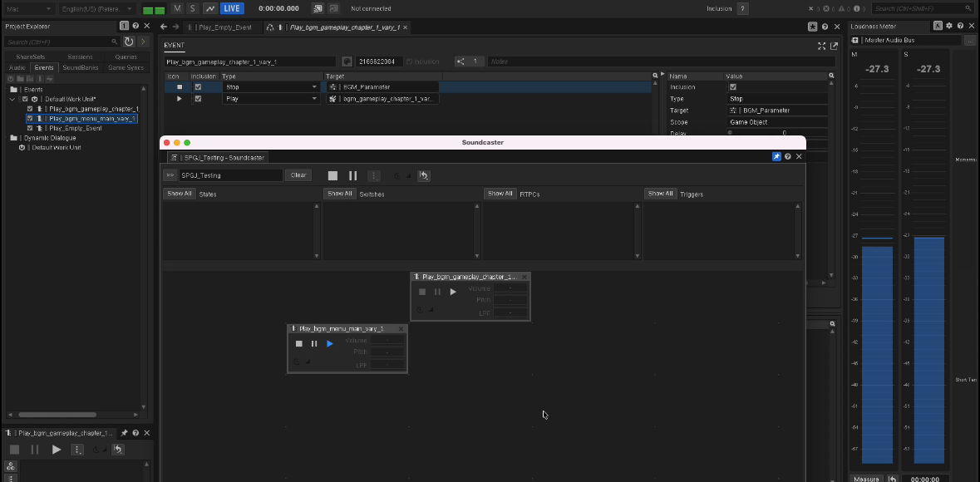Collapse the Default Work Unit tree node
Viewport: 980px width, 482px height.
[12, 99]
